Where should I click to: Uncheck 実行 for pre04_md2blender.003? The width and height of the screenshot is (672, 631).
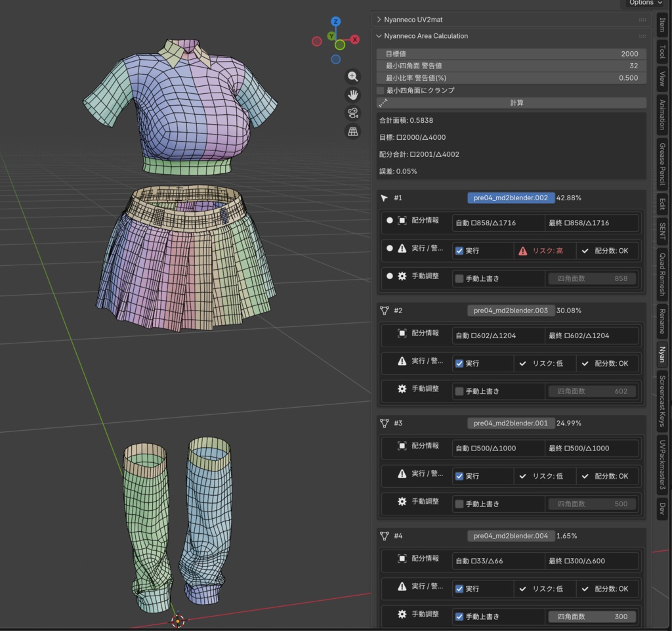(x=459, y=363)
